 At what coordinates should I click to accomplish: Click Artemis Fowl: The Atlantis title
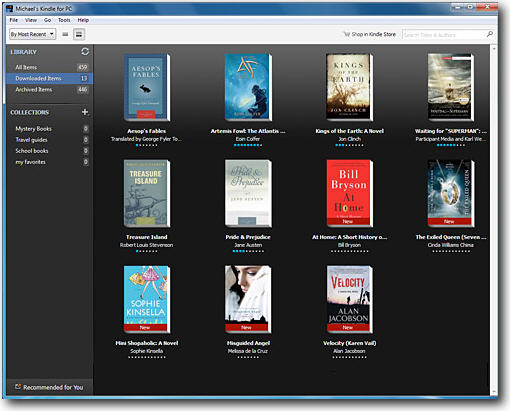(248, 131)
